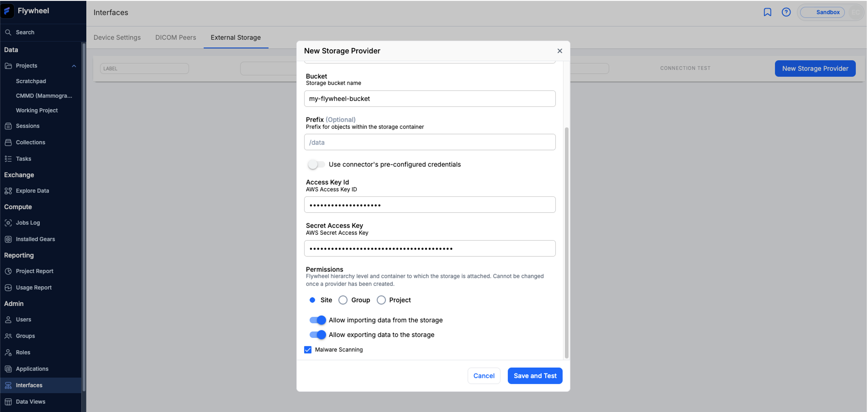Switch to the Device Settings tab
The image size is (868, 412).
tap(117, 37)
